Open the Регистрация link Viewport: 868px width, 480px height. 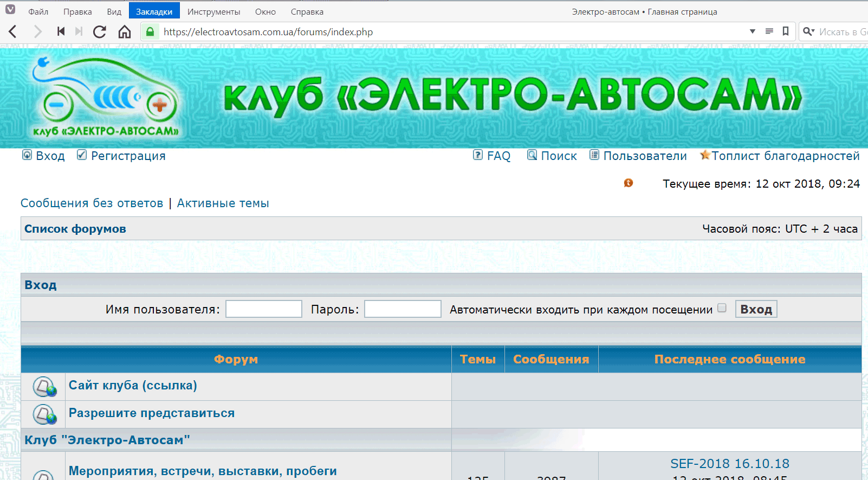coord(128,156)
